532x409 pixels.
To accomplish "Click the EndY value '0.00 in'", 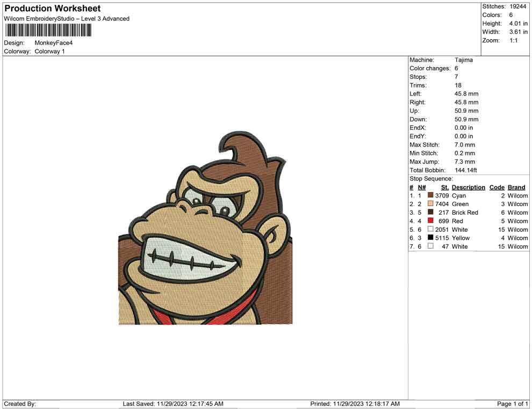I will (x=464, y=136).
